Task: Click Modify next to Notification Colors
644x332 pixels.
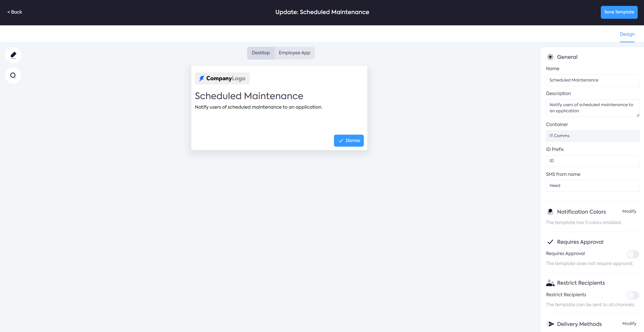Action: point(629,211)
